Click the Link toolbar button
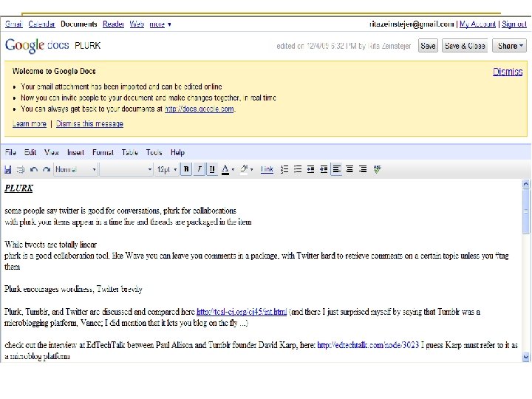532x399 pixels. 267,169
